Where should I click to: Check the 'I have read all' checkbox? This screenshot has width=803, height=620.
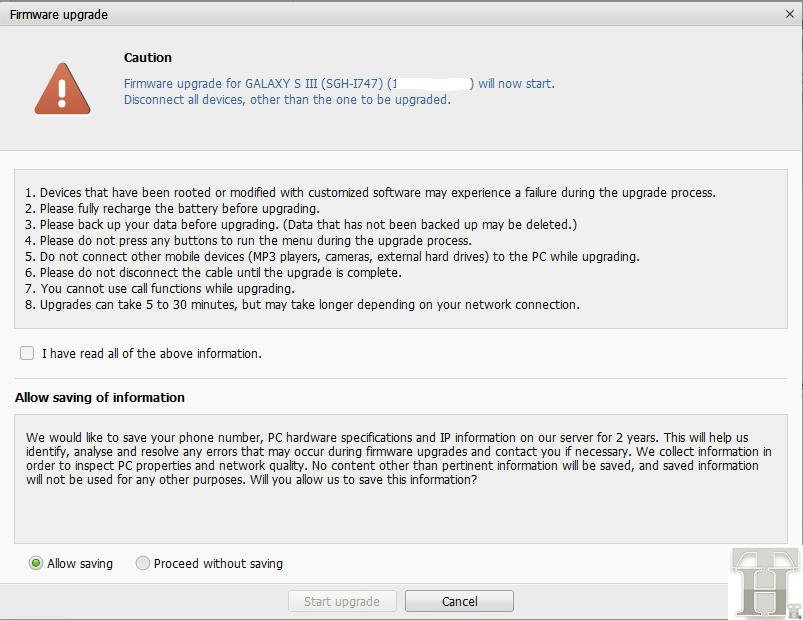click(x=27, y=353)
